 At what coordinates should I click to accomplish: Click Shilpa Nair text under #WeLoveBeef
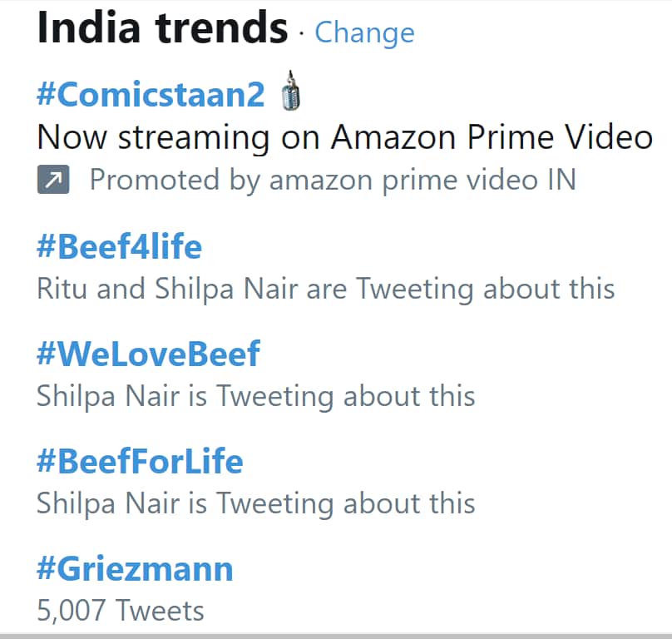click(254, 395)
